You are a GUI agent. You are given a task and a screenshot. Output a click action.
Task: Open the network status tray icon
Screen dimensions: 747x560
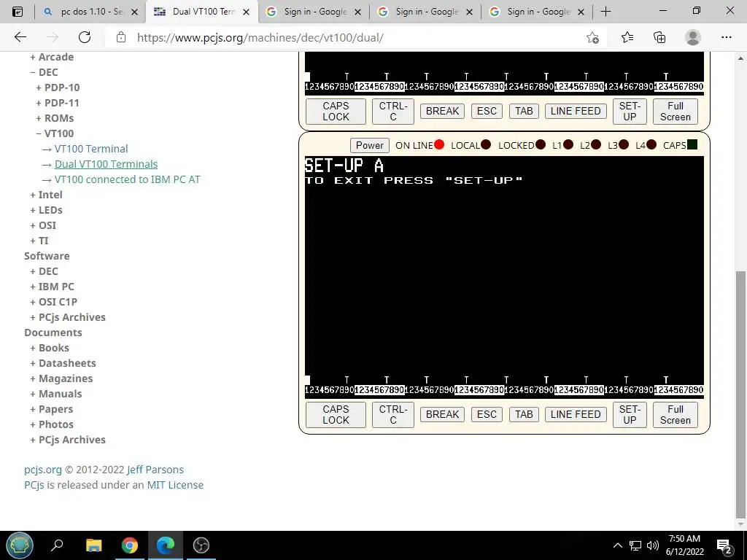(635, 545)
